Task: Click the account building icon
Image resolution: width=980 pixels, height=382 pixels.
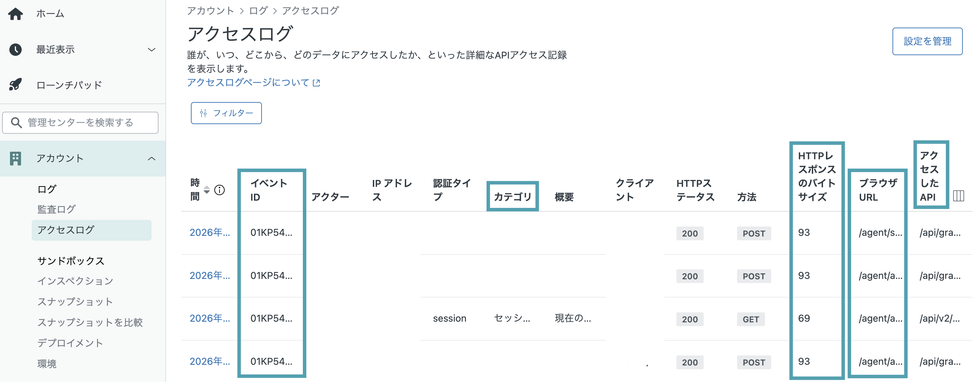Action: click(15, 158)
